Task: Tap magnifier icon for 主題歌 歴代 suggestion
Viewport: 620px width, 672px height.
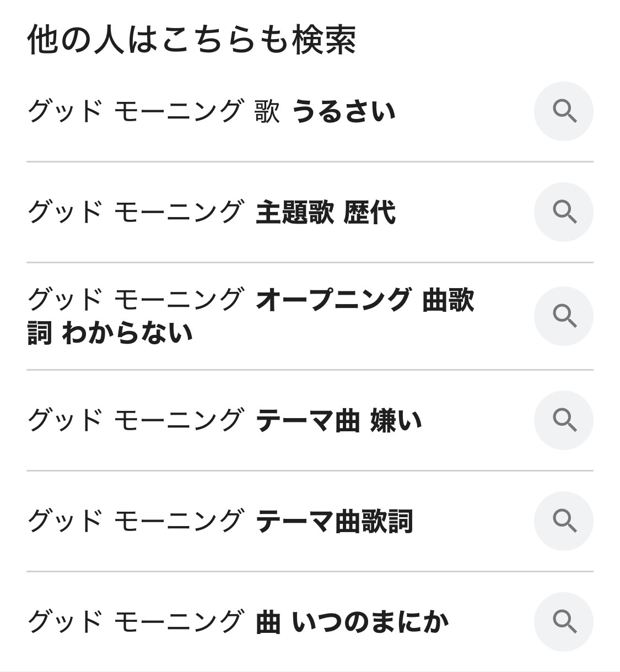Action: click(563, 212)
